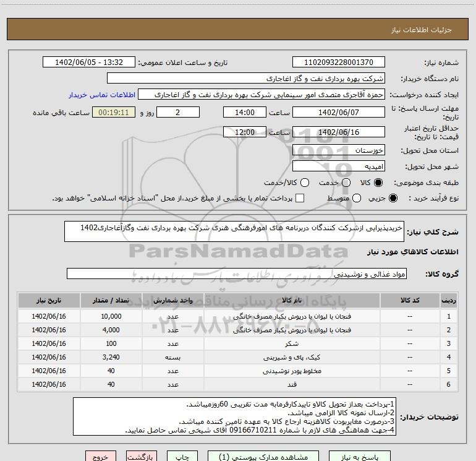Click the deadline hour 14:00 field
476x461 pixels.
coord(245,112)
